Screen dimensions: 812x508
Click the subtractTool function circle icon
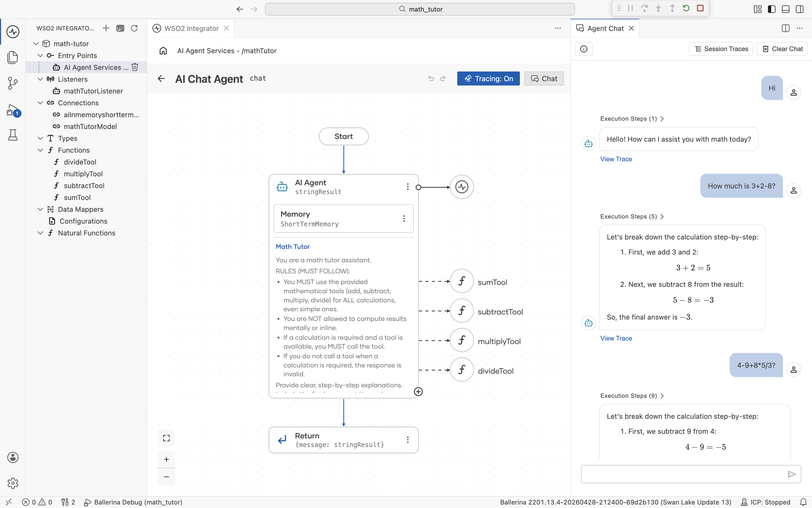click(x=462, y=311)
